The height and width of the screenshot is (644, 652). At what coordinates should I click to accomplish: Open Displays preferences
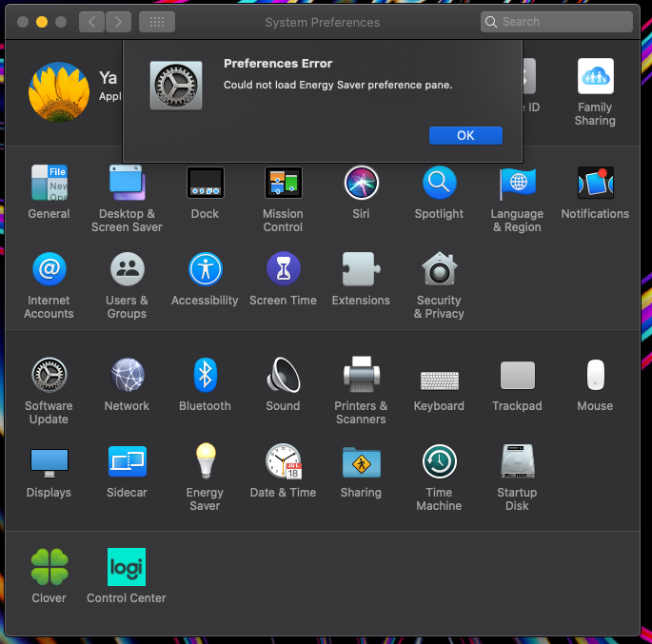click(x=49, y=462)
